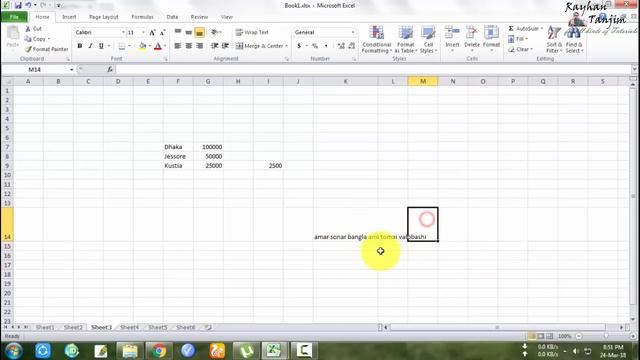Image resolution: width=640 pixels, height=360 pixels.
Task: Click Save icon in Quick Access Toolbar
Action: click(x=18, y=5)
